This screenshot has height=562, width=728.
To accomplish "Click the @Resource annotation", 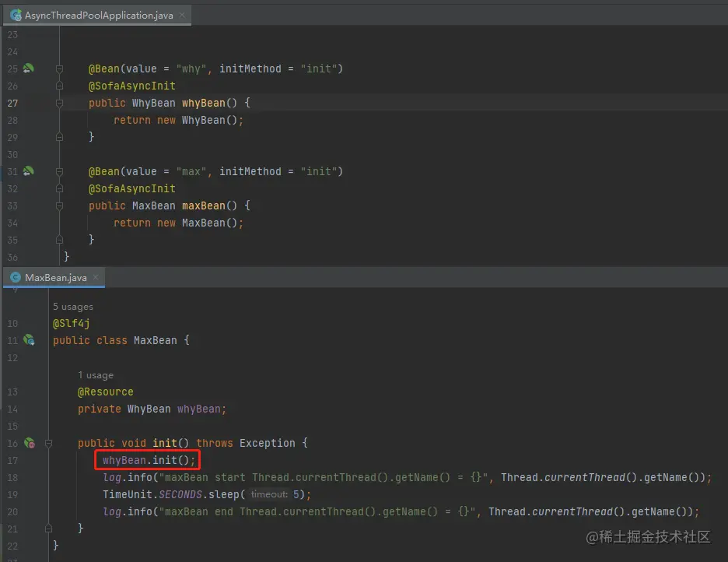I will pos(106,392).
